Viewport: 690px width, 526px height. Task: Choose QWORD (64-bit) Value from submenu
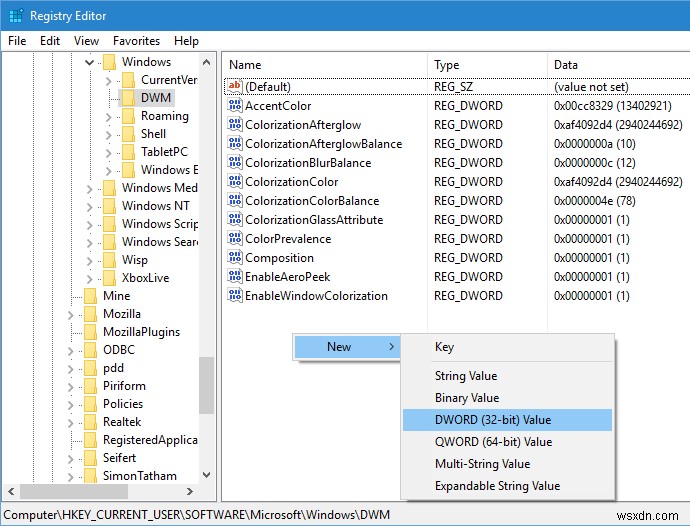[x=507, y=442]
